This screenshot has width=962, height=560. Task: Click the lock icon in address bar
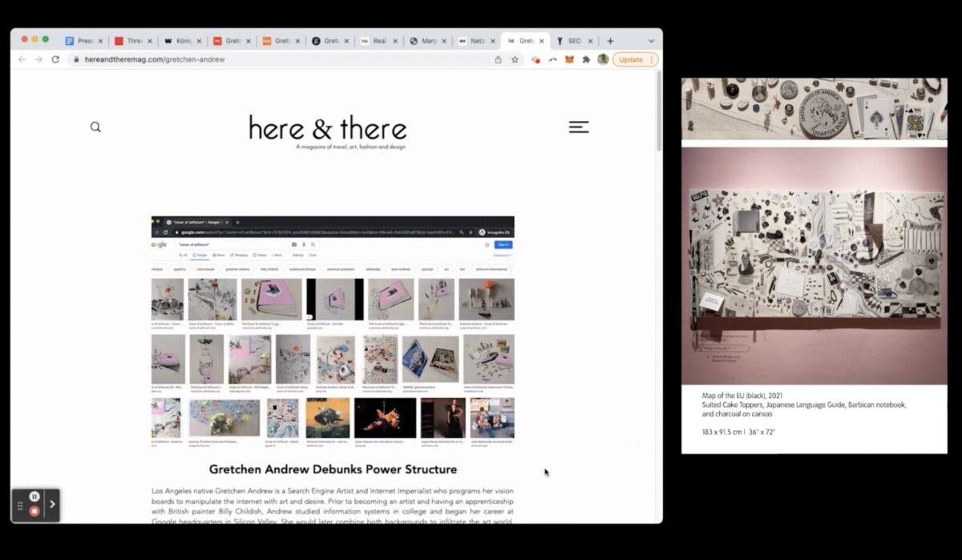pos(76,59)
